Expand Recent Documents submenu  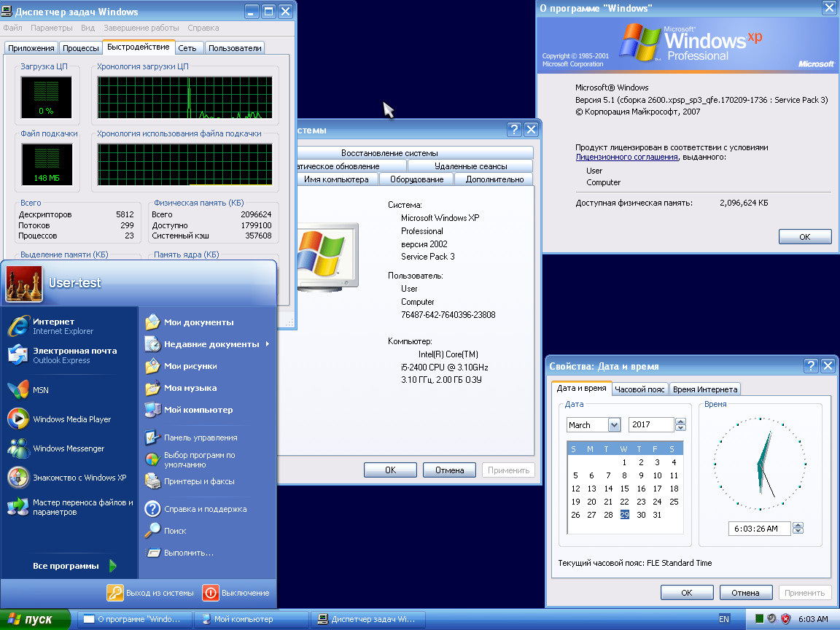[x=267, y=344]
